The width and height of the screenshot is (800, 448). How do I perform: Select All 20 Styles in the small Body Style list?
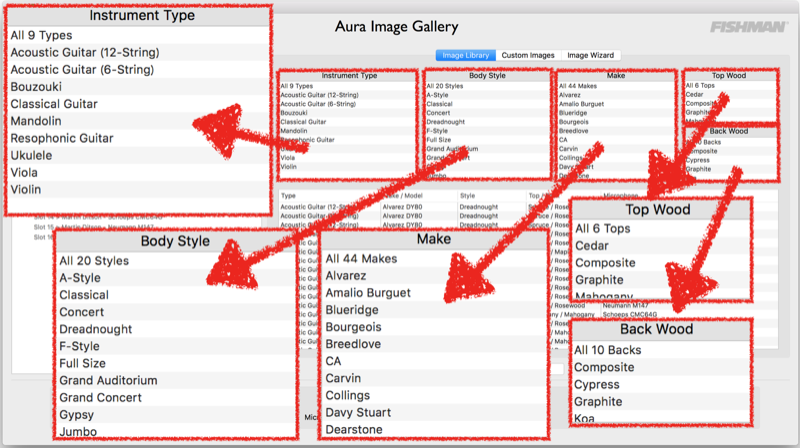point(445,86)
